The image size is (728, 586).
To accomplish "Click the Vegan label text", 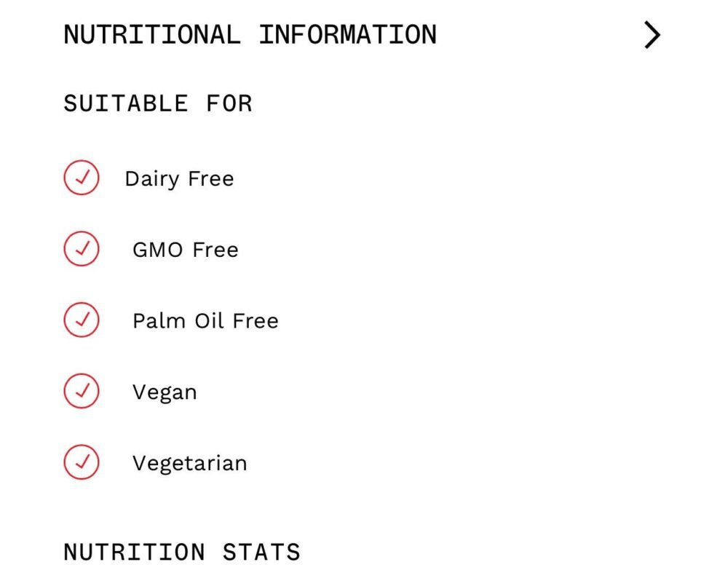I will [164, 391].
